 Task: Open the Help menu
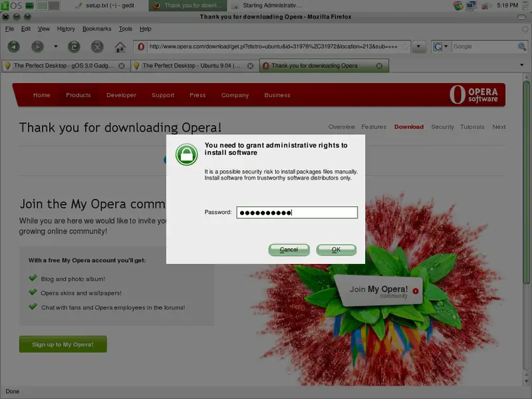(x=145, y=29)
